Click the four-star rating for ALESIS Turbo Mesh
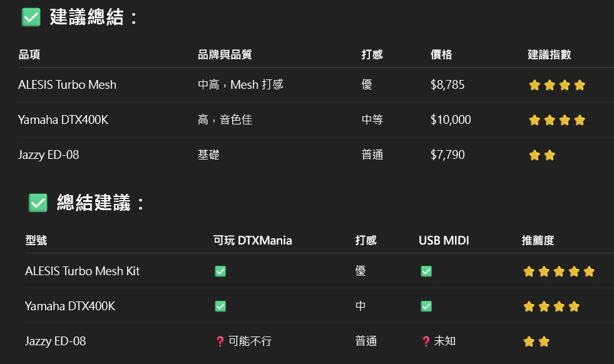The height and width of the screenshot is (364, 614). coord(557,85)
